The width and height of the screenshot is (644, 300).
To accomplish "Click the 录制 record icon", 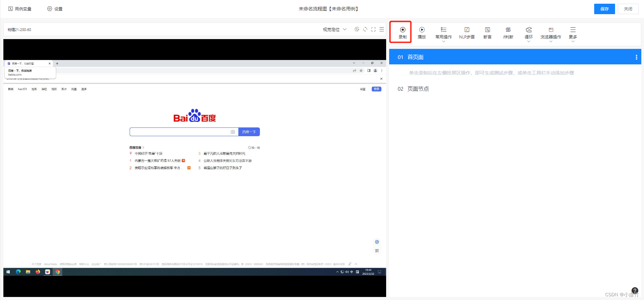I will tap(402, 30).
